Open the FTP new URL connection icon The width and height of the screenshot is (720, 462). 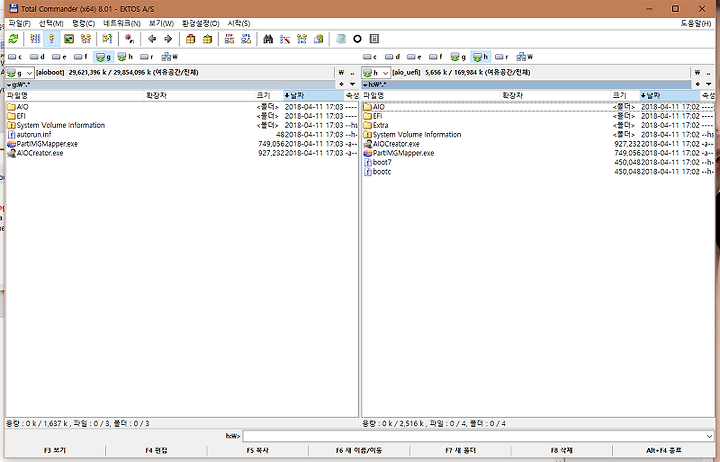[x=246, y=39]
